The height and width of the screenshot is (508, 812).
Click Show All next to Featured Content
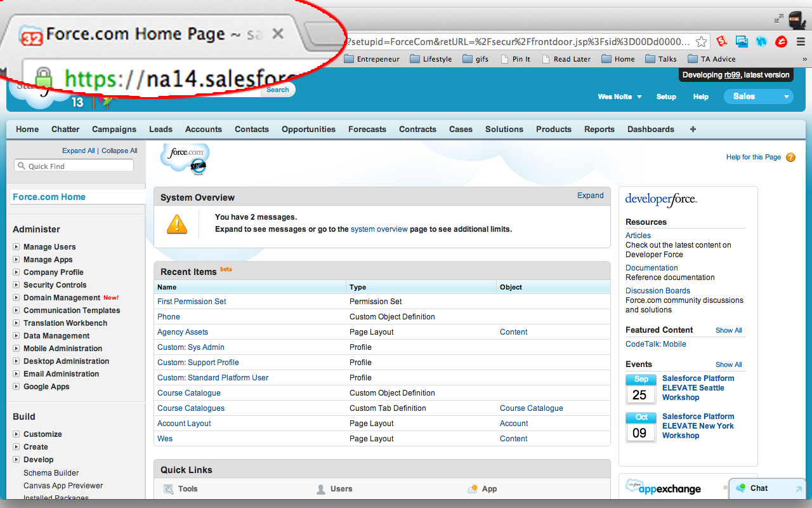729,330
